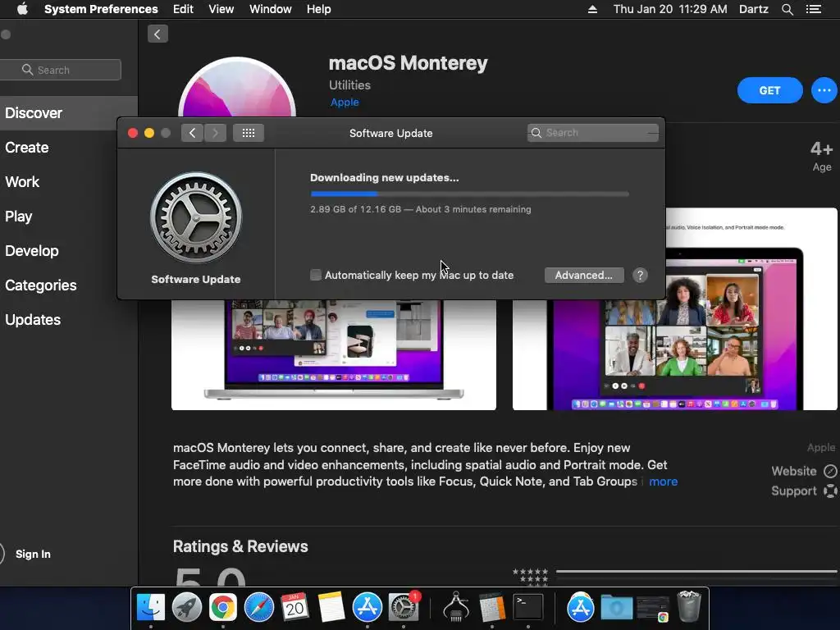Select Create in App Store sidebar
The height and width of the screenshot is (630, 840).
tap(69, 148)
